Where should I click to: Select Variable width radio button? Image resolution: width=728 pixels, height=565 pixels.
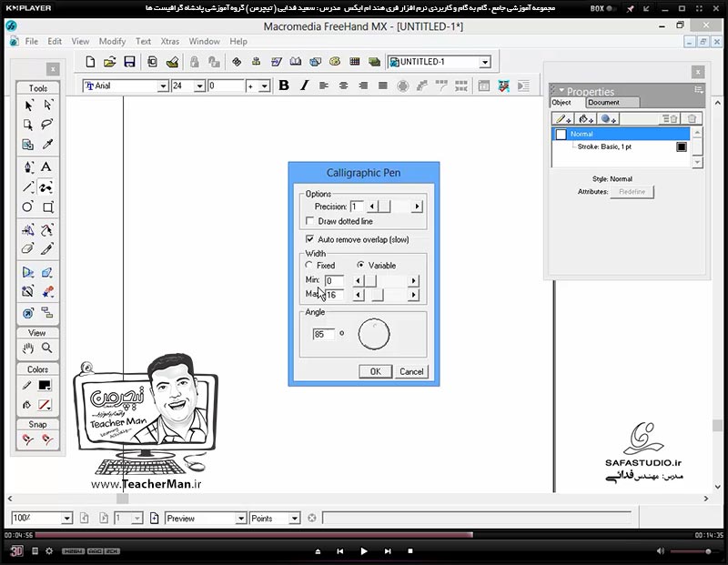tap(360, 265)
